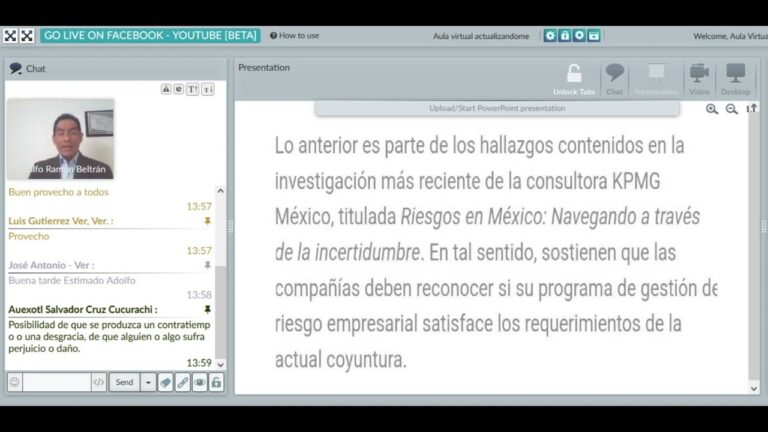Click the pie chart icon in chat toolbar

(179, 89)
